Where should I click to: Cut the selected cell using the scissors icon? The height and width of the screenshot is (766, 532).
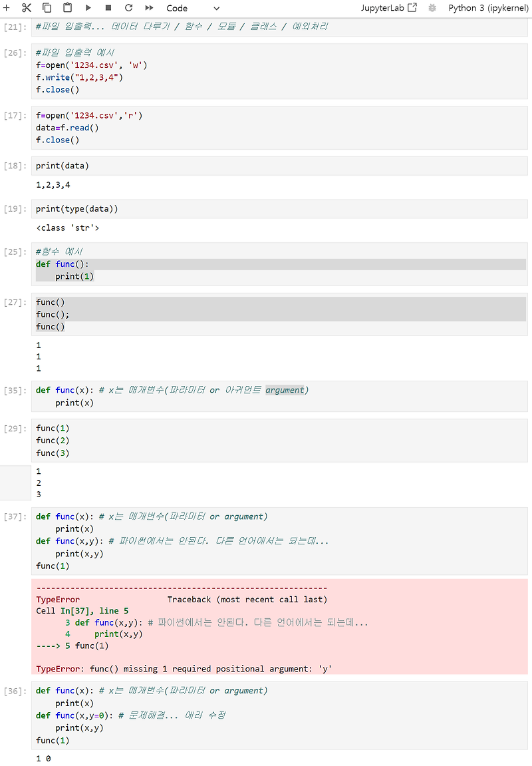tap(25, 7)
